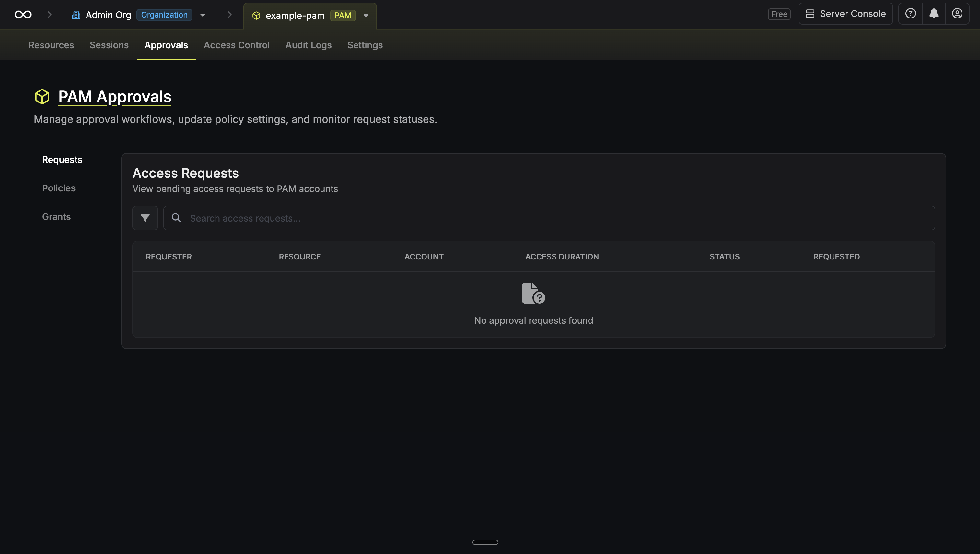980x554 pixels.
Task: Click the Access Requests heading
Action: [x=185, y=173]
